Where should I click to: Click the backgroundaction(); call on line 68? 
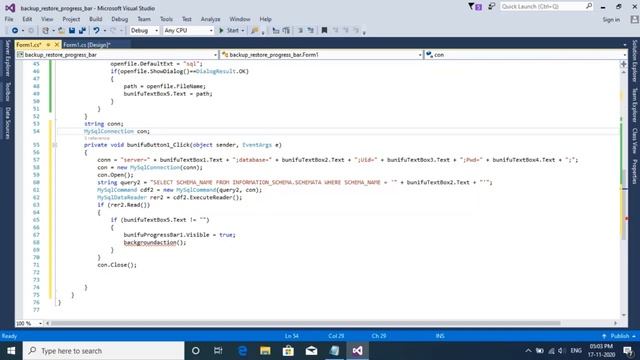155,242
